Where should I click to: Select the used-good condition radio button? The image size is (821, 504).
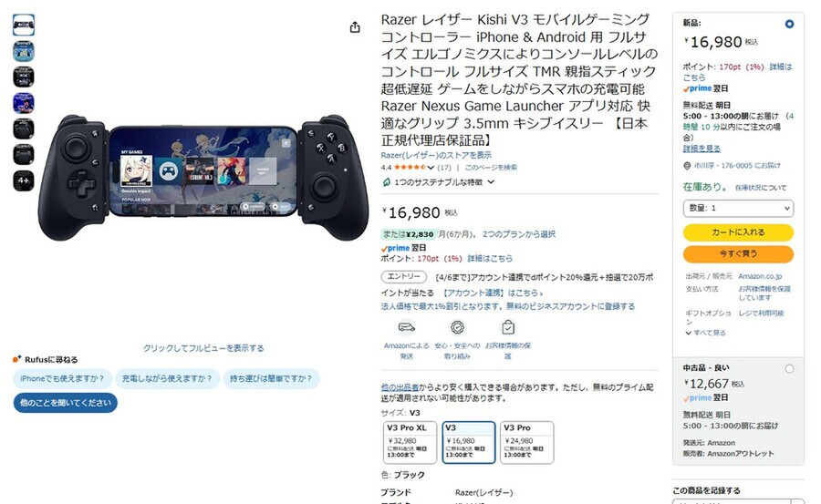coord(789,368)
